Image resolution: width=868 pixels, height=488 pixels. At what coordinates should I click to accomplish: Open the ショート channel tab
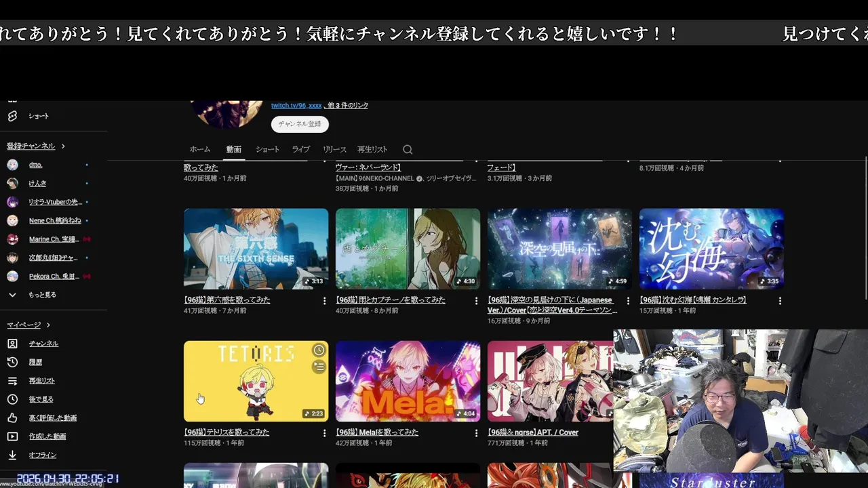[x=267, y=149]
